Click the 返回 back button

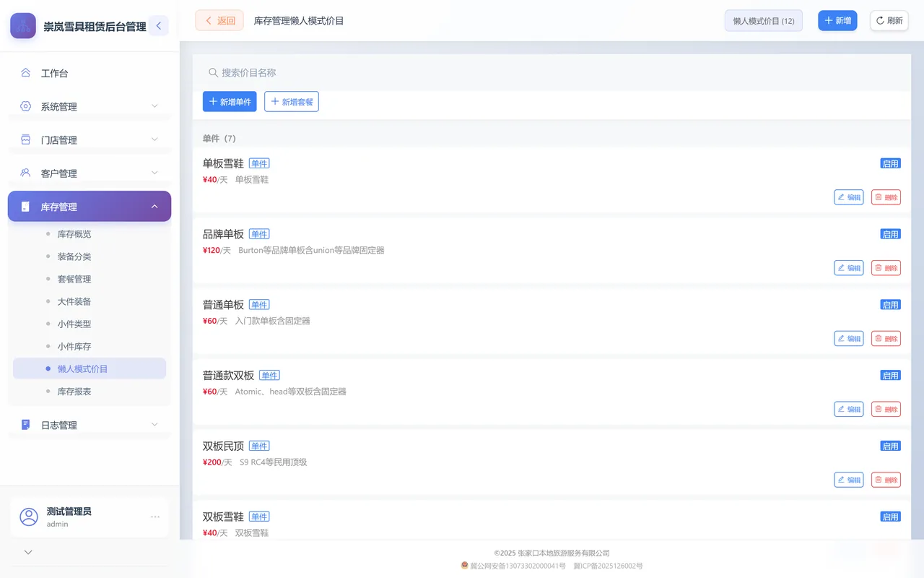click(219, 21)
